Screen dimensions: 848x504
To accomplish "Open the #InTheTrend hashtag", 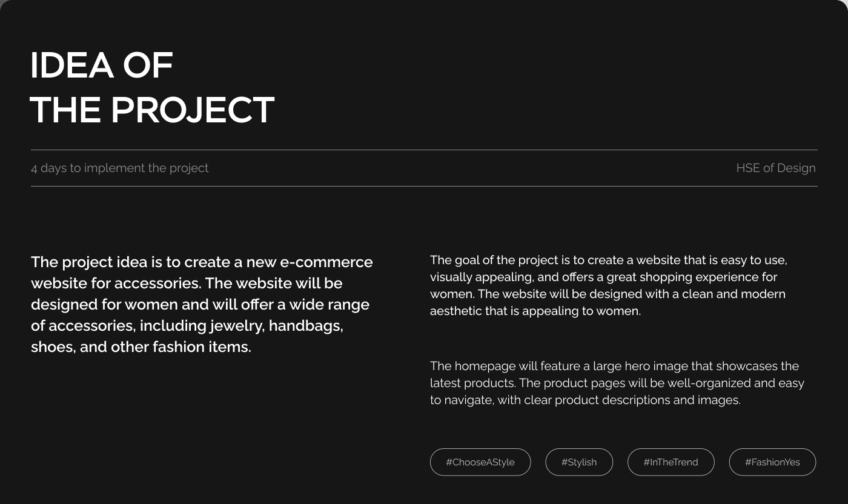I will tap(671, 462).
